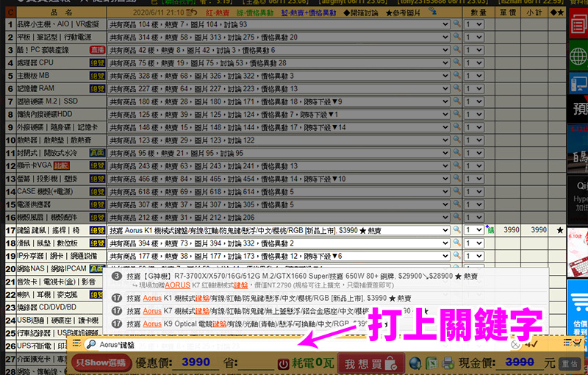Click the 重估 re-estimate button
Image resolution: width=588 pixels, height=375 pixels.
pyautogui.click(x=570, y=364)
